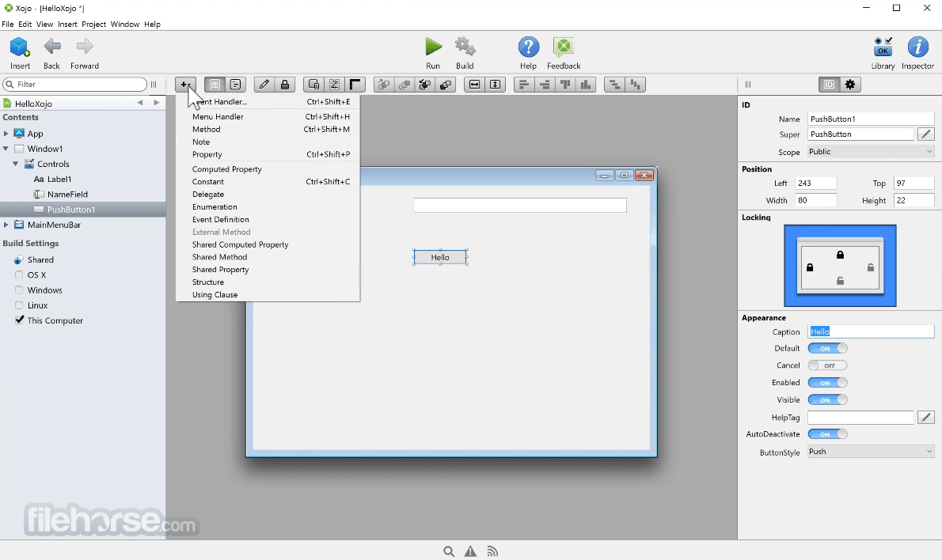Click the Caption input field
The width and height of the screenshot is (942, 560).
click(871, 331)
